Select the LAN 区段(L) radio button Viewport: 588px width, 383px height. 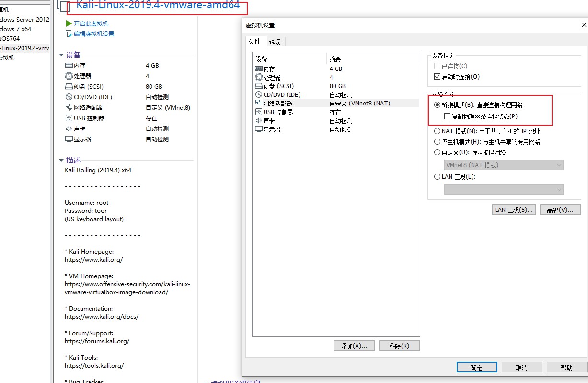point(437,177)
